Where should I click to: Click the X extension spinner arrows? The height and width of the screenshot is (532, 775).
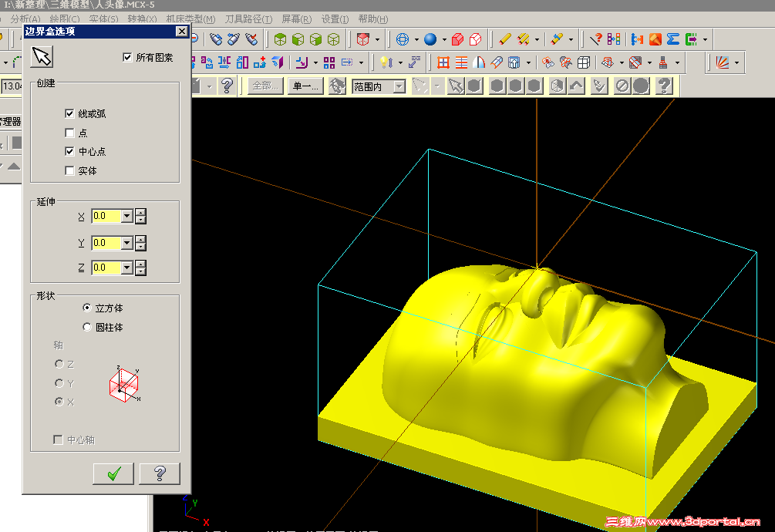pyautogui.click(x=141, y=216)
